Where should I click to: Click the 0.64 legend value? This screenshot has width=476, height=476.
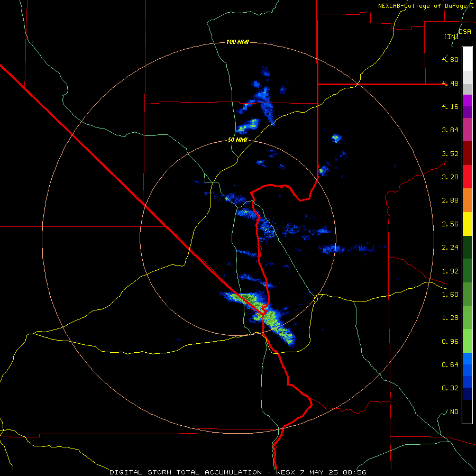click(x=450, y=364)
